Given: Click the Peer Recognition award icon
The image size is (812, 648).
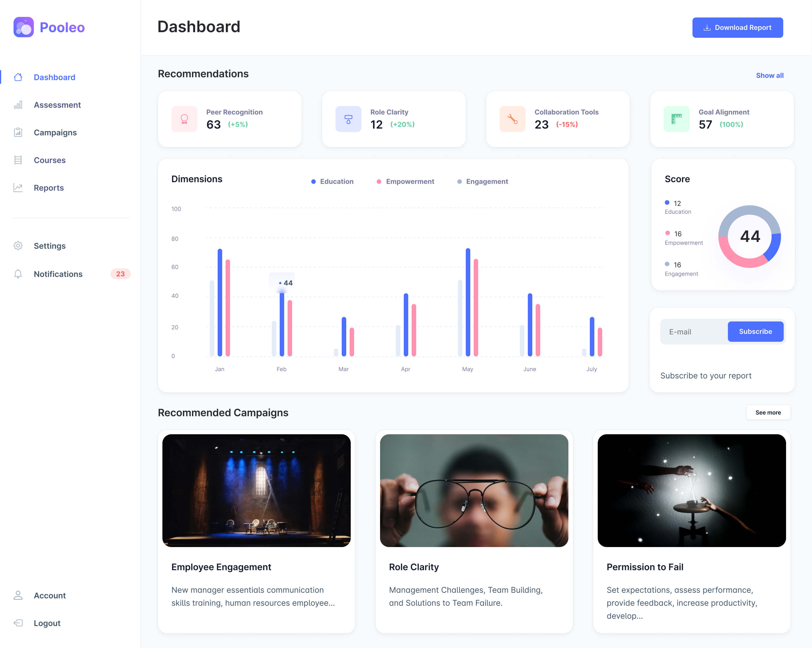Looking at the screenshot, I should tap(184, 119).
